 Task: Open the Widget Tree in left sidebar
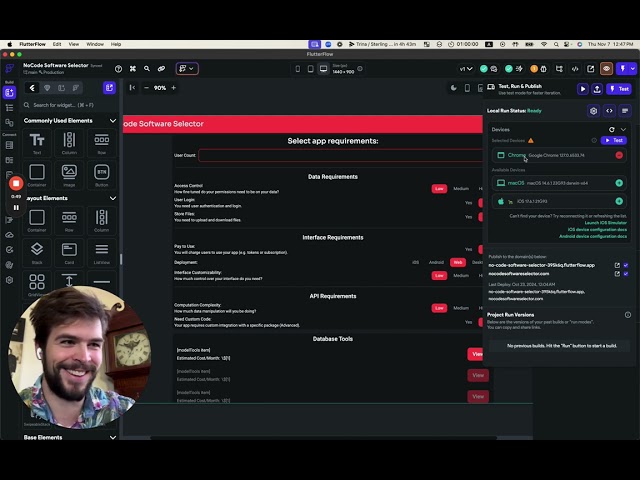pos(9,108)
